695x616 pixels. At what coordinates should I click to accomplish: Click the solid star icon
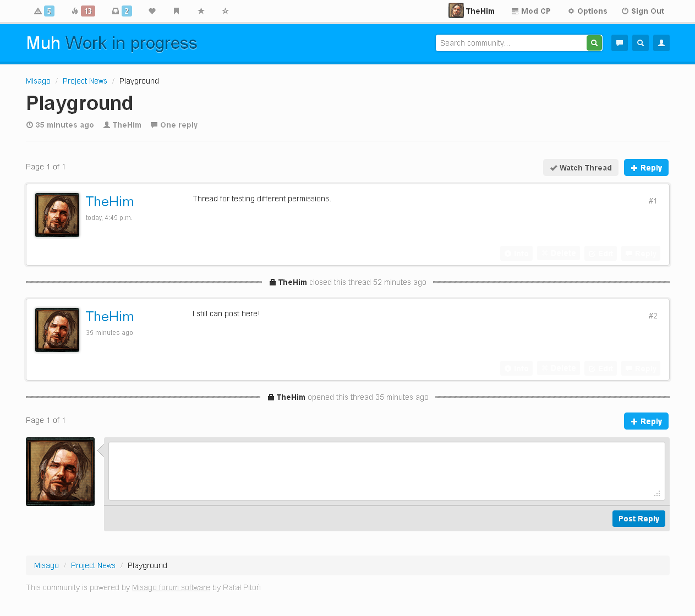coord(201,11)
